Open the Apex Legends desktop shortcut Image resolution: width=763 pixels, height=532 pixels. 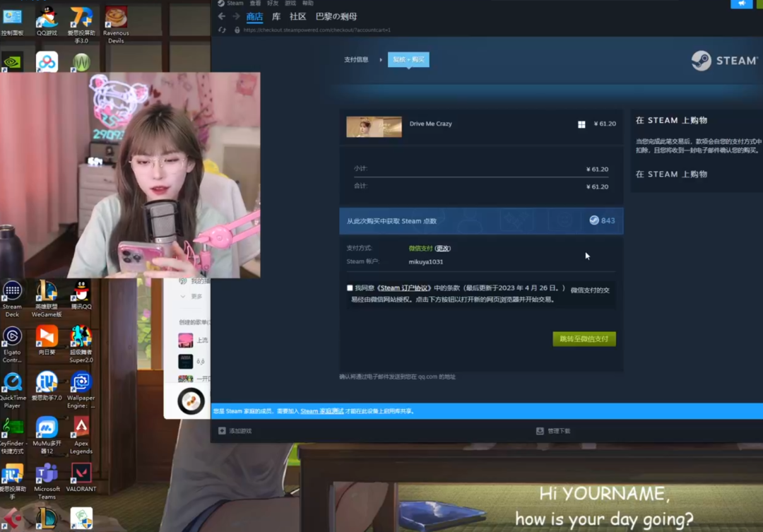pos(81,428)
